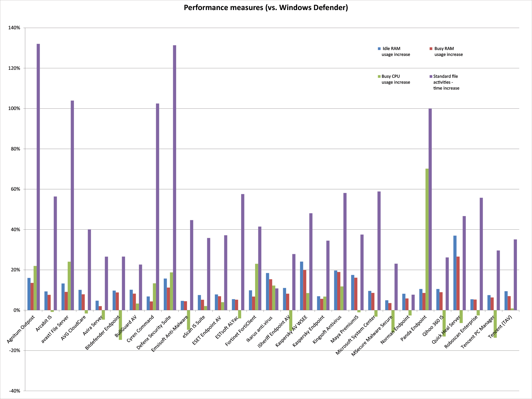532x399 pixels.
Task: Click the chart title 'Performance measures (vs. Windows Defender)'
Action: pyautogui.click(x=266, y=8)
